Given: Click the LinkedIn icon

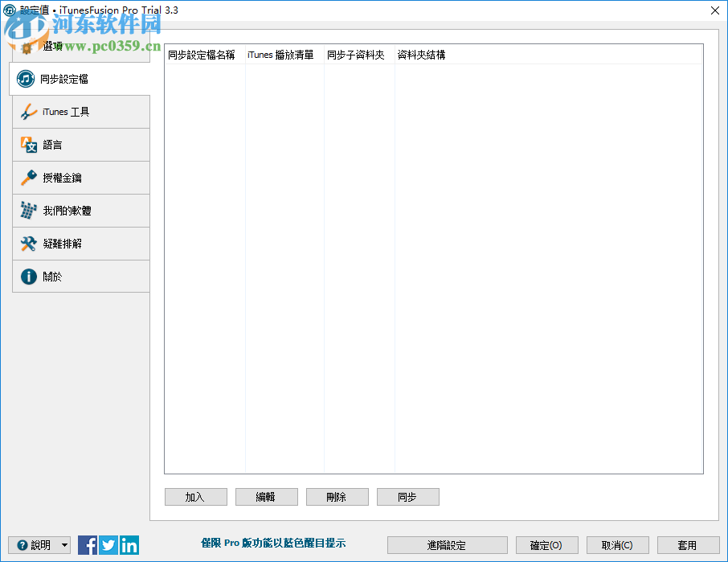Looking at the screenshot, I should click(129, 545).
